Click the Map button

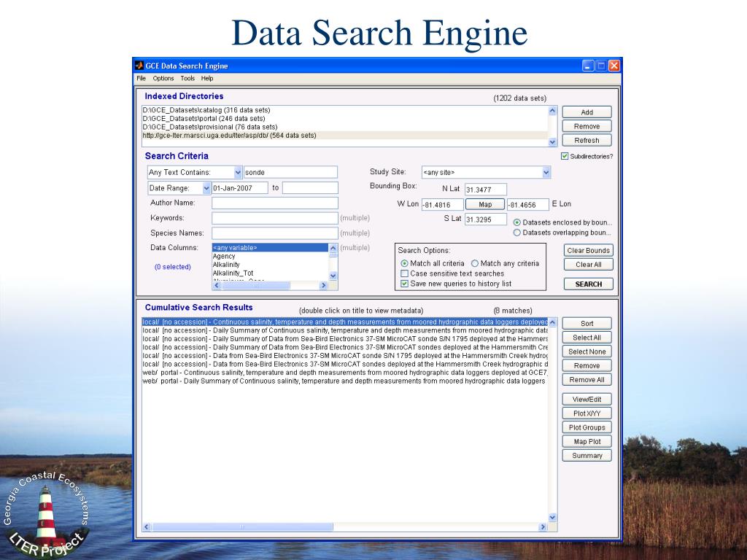[485, 204]
